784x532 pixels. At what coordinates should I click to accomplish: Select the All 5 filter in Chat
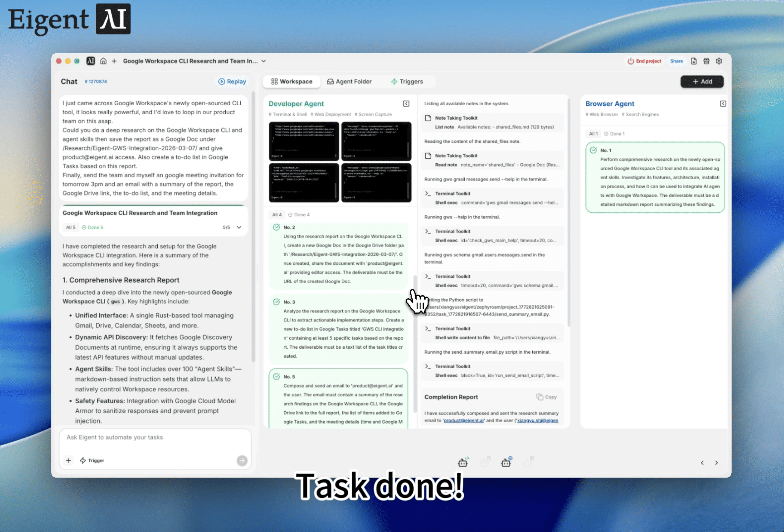point(71,227)
